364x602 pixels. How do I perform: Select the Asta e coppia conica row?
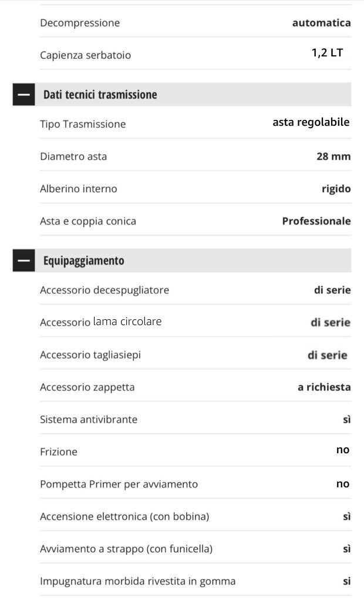coord(196,220)
